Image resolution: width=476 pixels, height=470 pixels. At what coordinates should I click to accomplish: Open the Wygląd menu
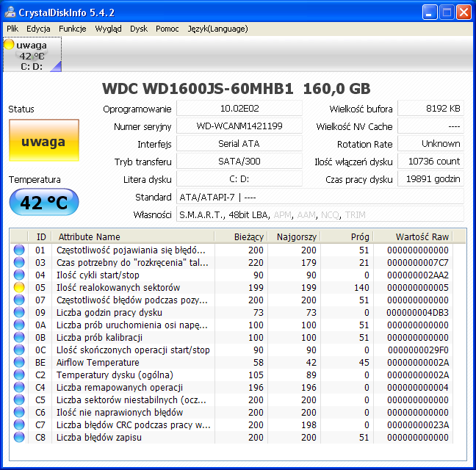109,29
